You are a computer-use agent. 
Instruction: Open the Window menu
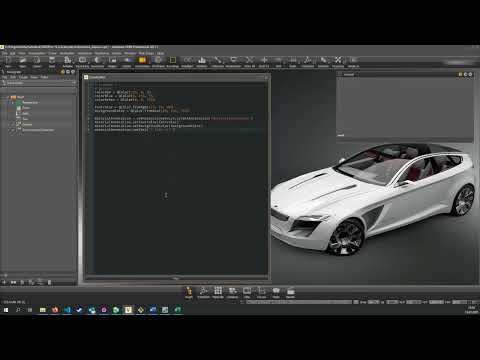pyautogui.click(x=130, y=53)
